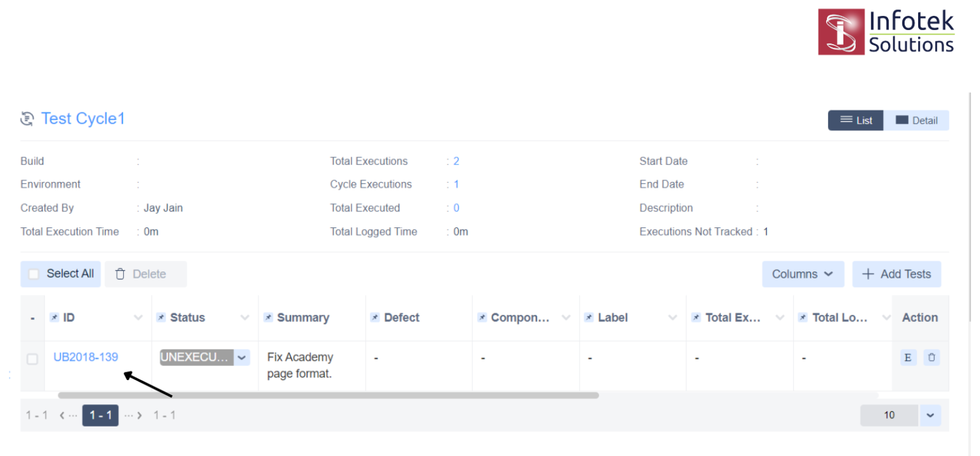The image size is (980, 456).
Task: Open the Columns dropdown
Action: [x=803, y=273]
